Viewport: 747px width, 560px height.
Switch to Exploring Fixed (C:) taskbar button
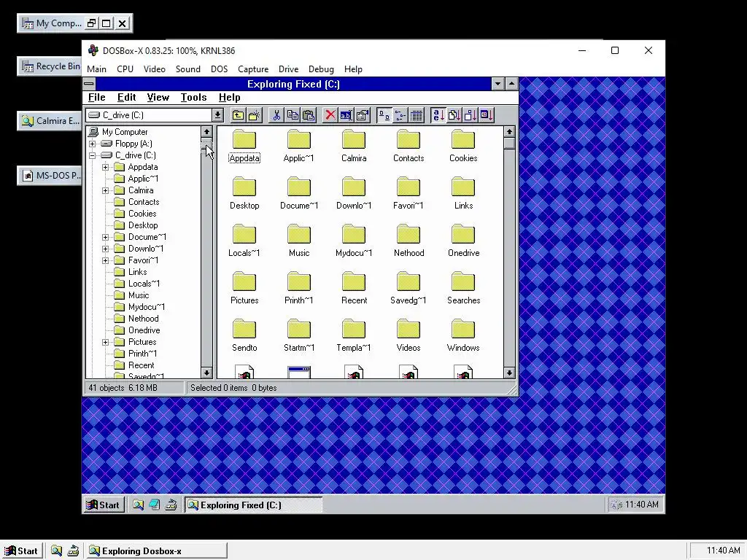tap(253, 505)
